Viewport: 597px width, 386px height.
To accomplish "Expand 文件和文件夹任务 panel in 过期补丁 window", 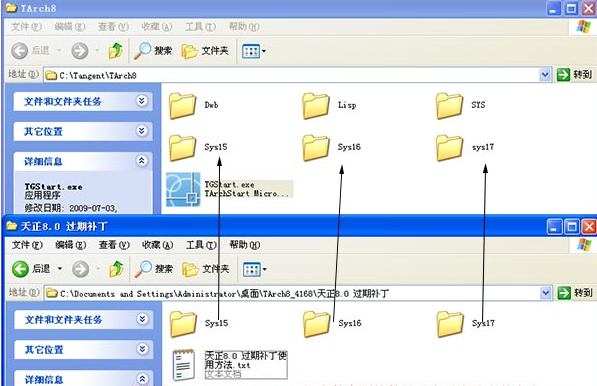I will [x=142, y=319].
